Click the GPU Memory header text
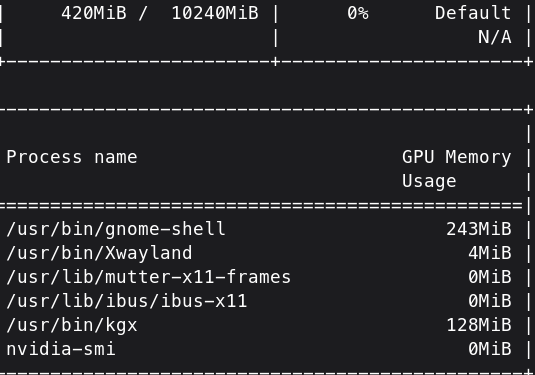Viewport: 535px width, 375px height. (457, 158)
